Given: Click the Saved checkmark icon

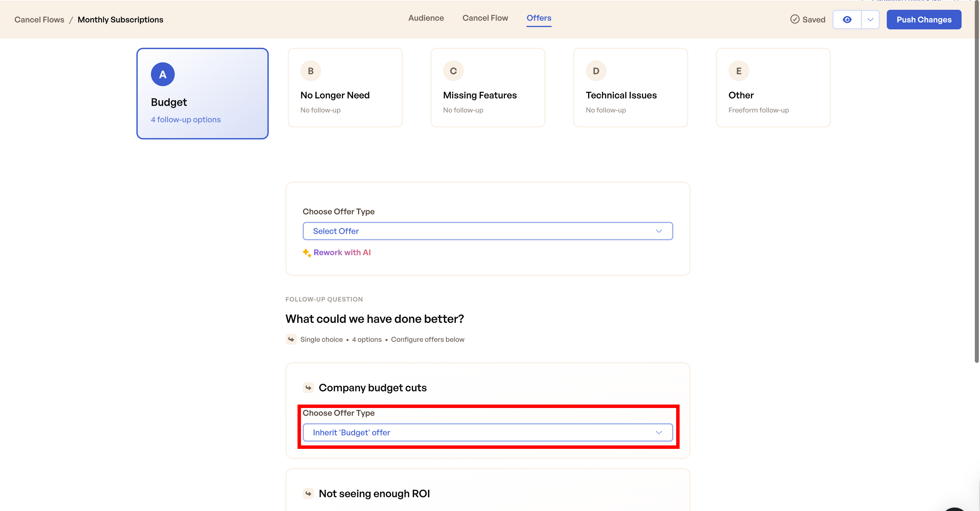Looking at the screenshot, I should 795,19.
